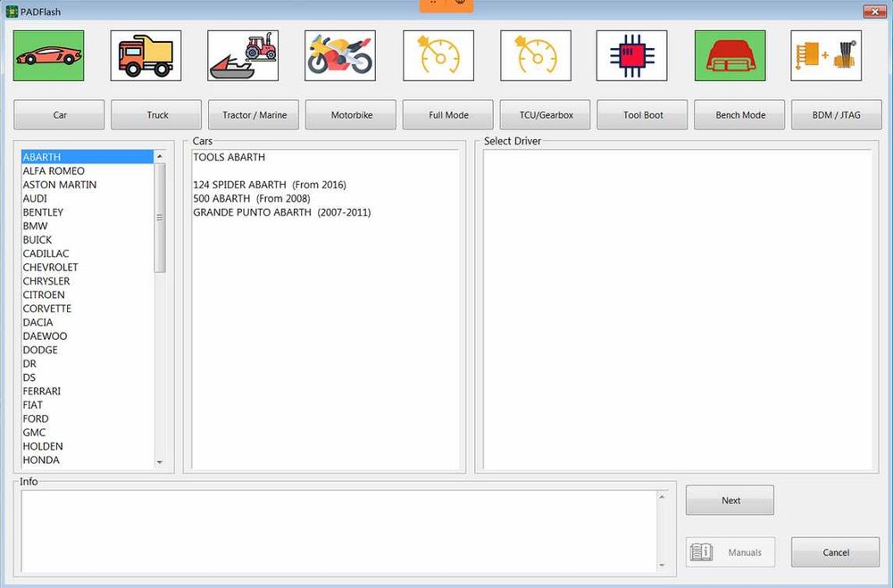Open the Manuals book icon button
The image size is (893, 588).
(730, 552)
